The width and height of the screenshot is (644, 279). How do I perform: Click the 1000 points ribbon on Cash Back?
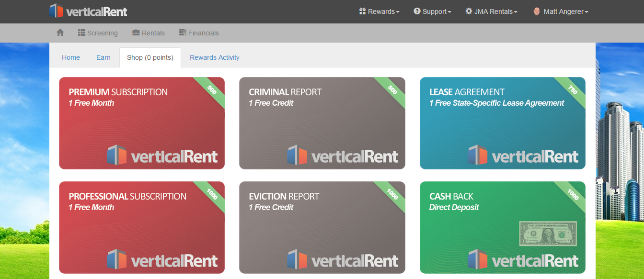572,195
